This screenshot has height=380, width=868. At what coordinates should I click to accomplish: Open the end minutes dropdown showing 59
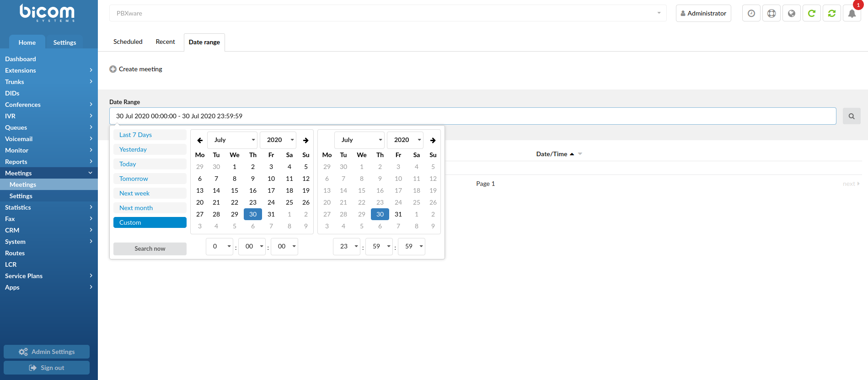(x=379, y=246)
